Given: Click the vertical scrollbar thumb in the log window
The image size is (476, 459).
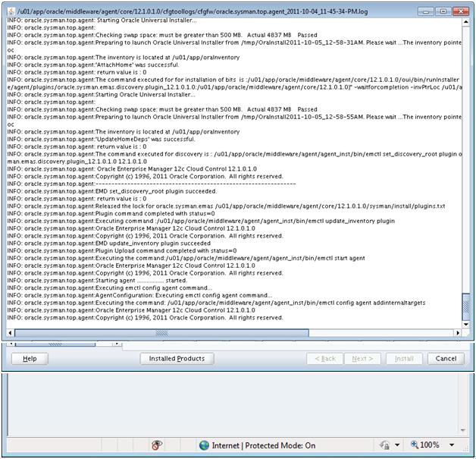Looking at the screenshot, I should [465, 307].
